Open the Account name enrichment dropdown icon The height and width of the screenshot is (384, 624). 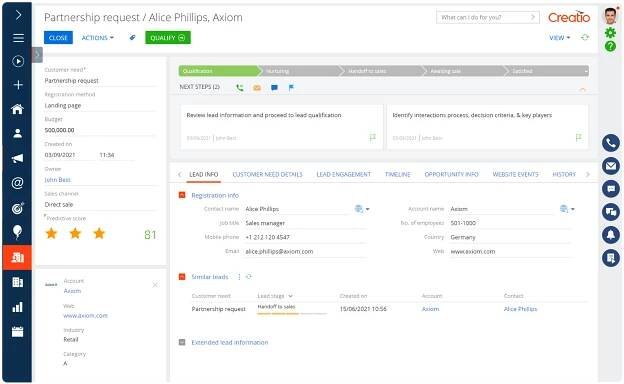click(567, 209)
